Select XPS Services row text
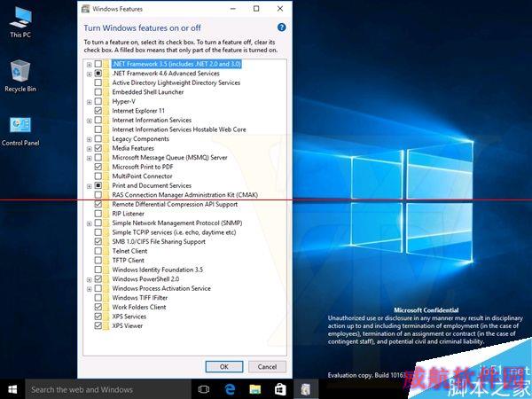Image resolution: width=532 pixels, height=399 pixels. tap(129, 317)
